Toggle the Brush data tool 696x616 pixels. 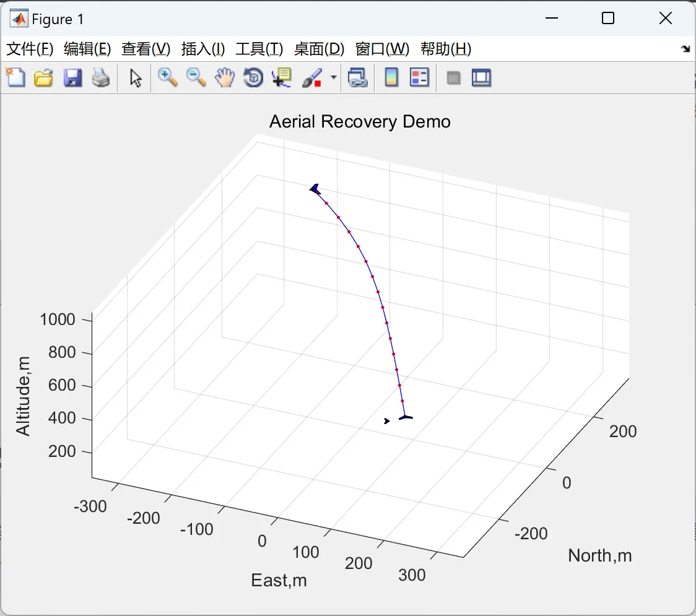312,77
